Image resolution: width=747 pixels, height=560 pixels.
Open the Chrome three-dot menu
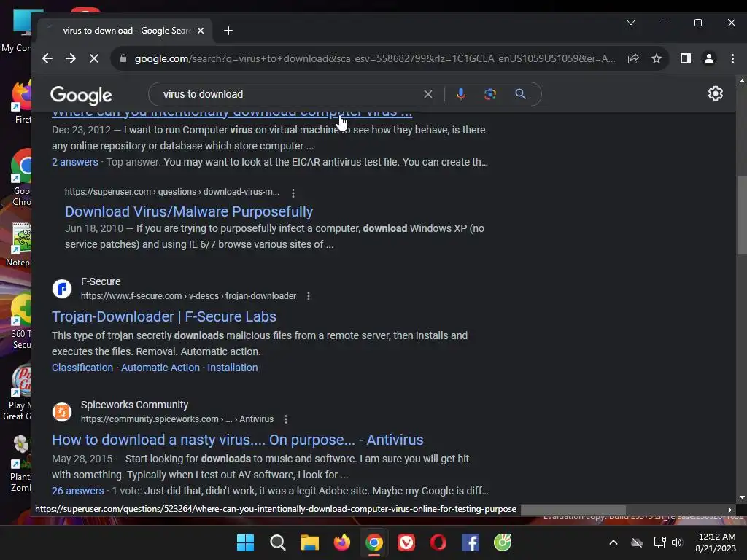coord(732,58)
